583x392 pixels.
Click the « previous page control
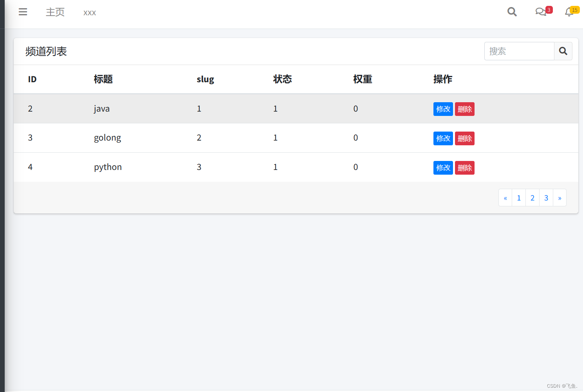pyautogui.click(x=505, y=197)
